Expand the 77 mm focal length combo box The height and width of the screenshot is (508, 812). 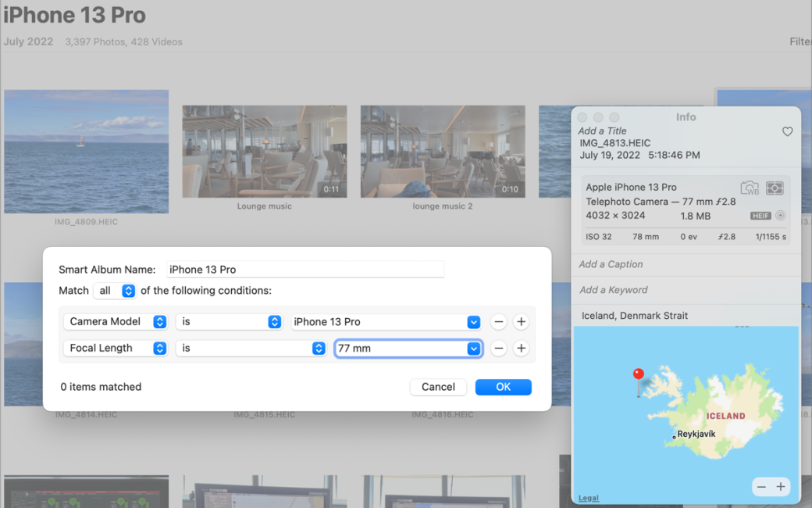[473, 349]
